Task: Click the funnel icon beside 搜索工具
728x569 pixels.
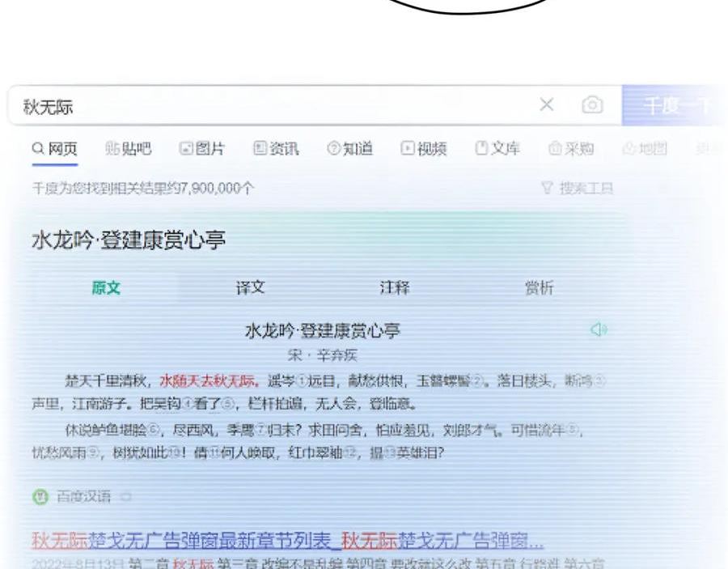Action: coord(547,189)
